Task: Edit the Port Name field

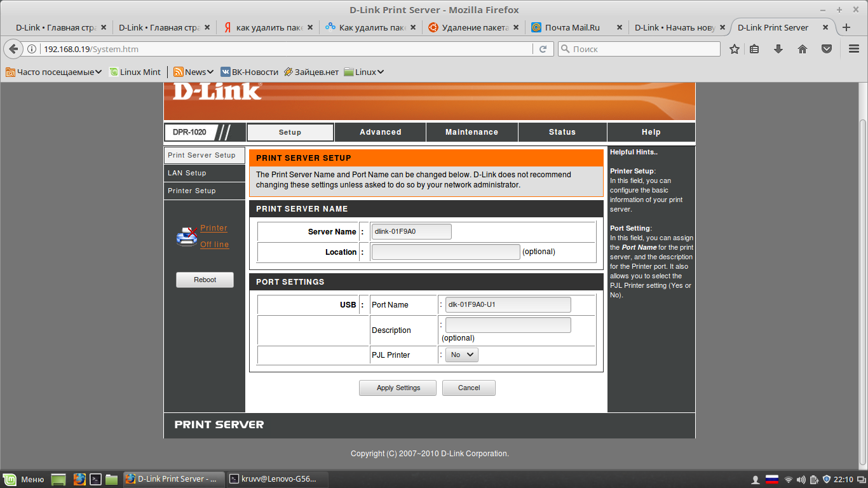Action: pyautogui.click(x=508, y=304)
